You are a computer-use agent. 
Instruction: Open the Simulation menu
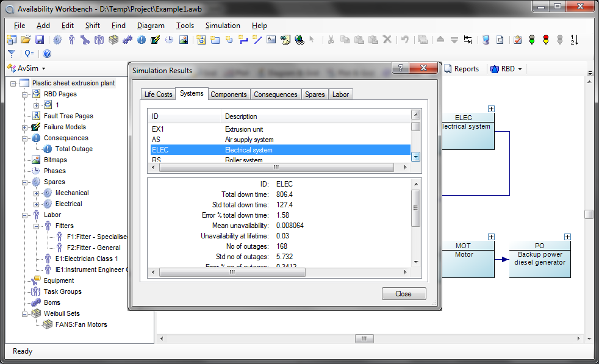[223, 26]
